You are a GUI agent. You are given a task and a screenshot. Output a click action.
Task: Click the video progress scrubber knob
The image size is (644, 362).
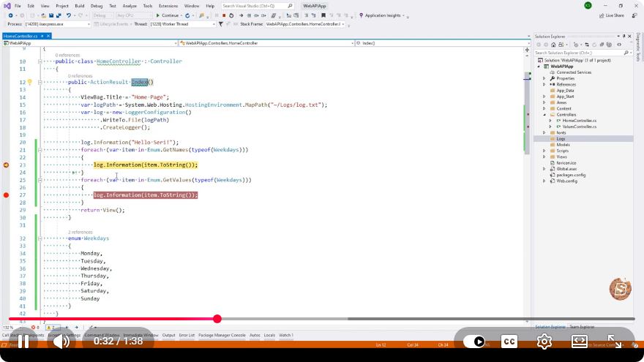(x=217, y=319)
